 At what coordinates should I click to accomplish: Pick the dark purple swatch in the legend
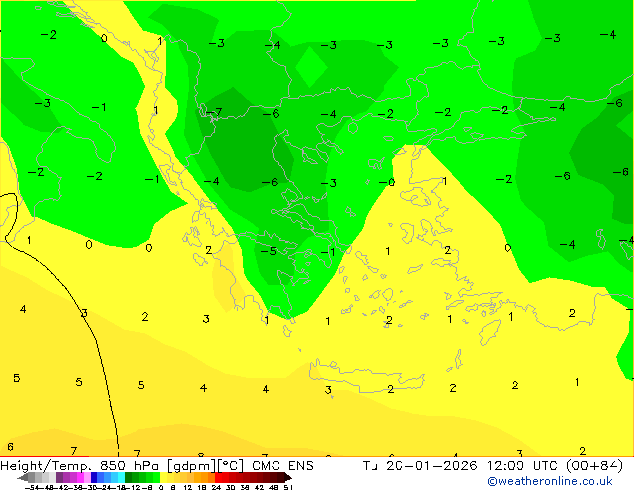[59, 477]
